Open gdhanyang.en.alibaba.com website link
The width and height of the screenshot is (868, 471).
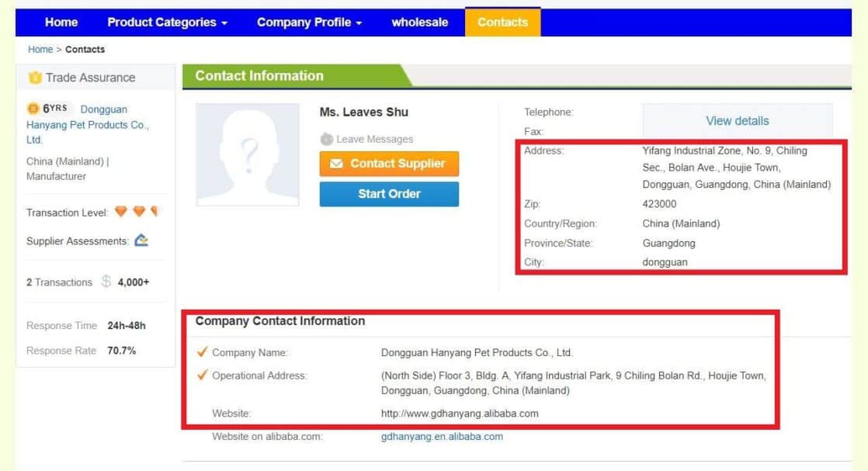click(x=442, y=437)
